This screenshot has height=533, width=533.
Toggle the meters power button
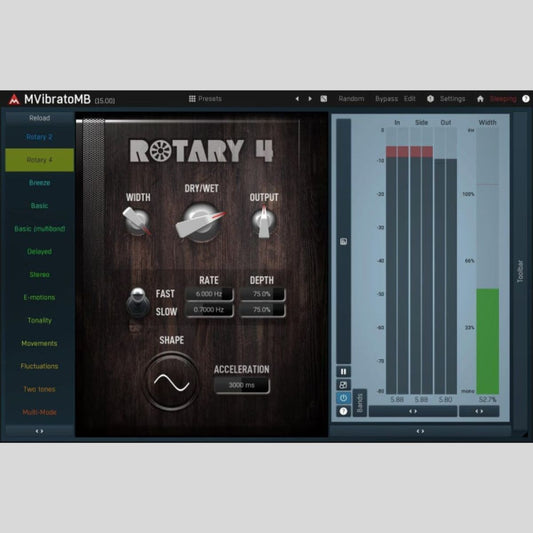tap(343, 398)
